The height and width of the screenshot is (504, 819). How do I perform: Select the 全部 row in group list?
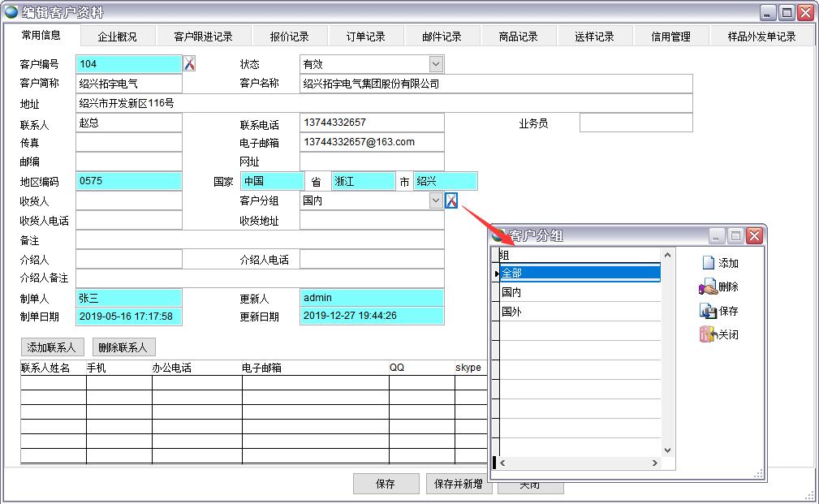pos(580,274)
